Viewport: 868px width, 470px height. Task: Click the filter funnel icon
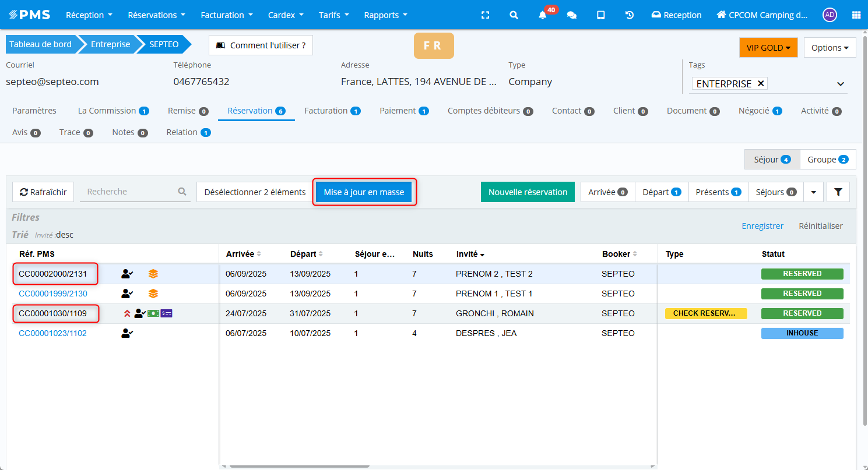(x=838, y=192)
